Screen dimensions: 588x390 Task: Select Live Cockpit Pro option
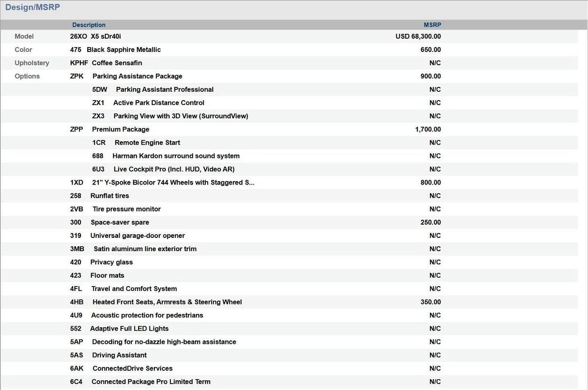point(173,169)
